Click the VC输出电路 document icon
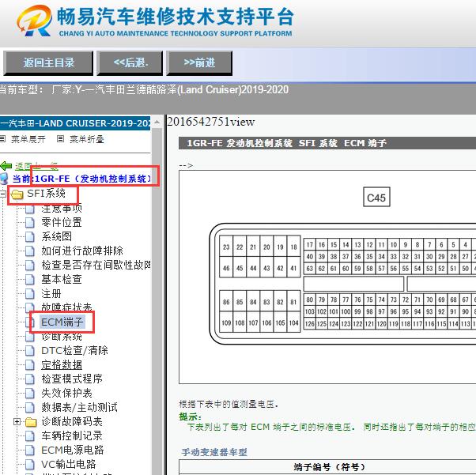 (x=30, y=465)
